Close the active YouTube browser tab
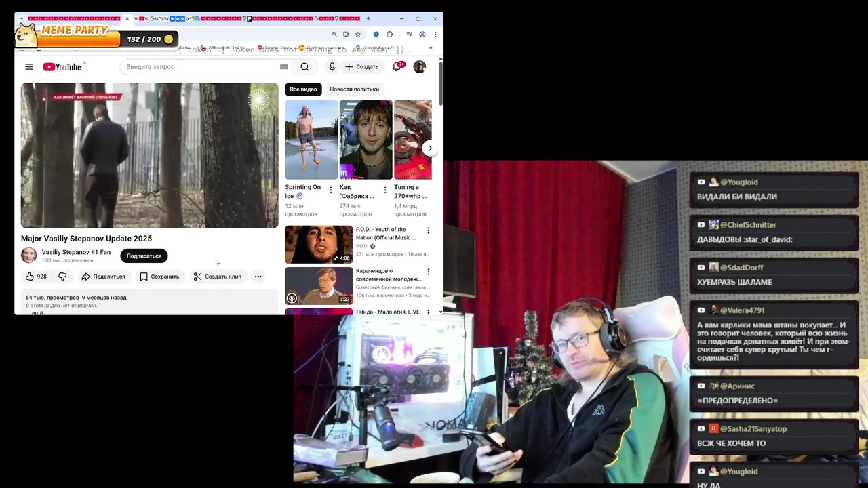This screenshot has height=488, width=868. [x=127, y=19]
